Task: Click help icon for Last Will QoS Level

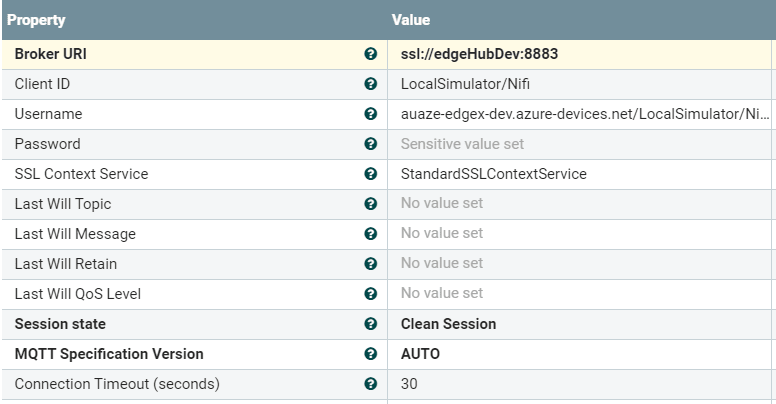Action: 370,294
